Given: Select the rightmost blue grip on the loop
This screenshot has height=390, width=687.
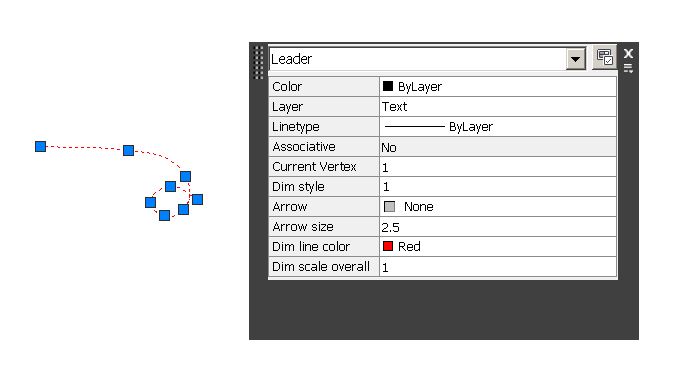Looking at the screenshot, I should point(197,200).
